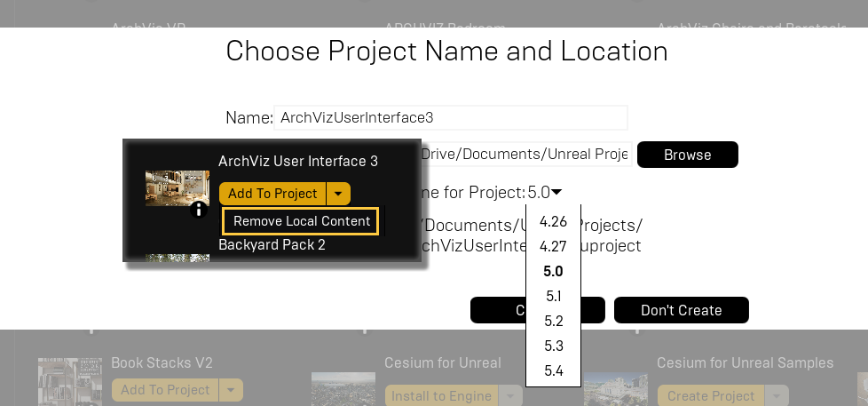
Task: Choose engine version 5.1
Action: [x=553, y=296]
